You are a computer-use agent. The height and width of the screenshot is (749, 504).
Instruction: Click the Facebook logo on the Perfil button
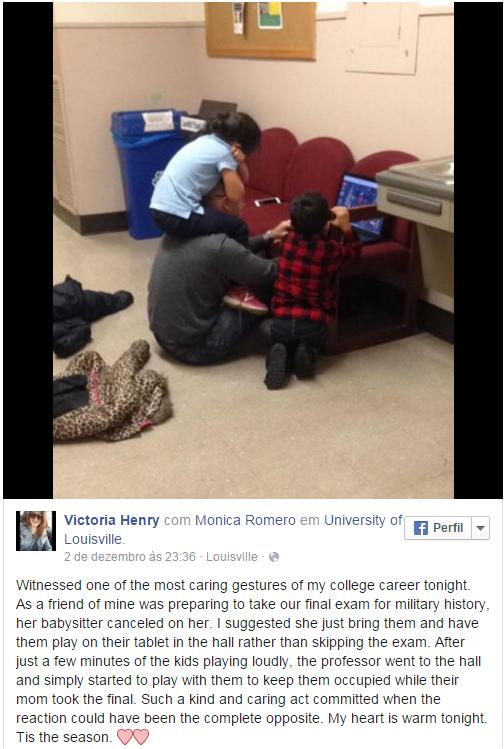420,528
